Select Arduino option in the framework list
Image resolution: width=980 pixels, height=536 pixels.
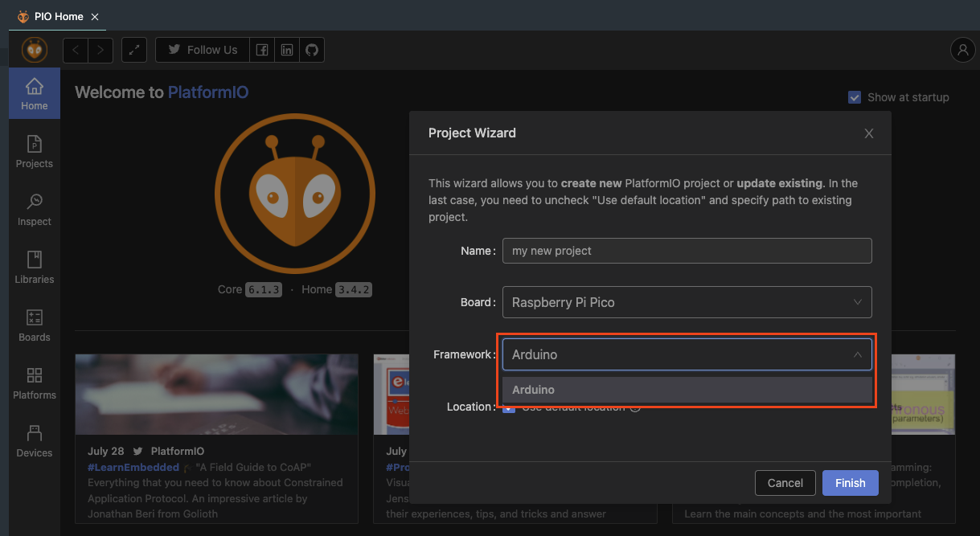687,390
